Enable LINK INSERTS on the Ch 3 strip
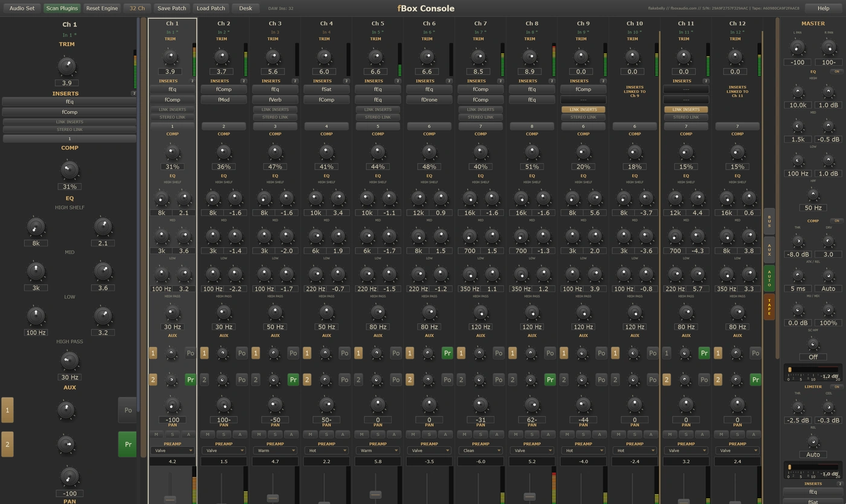Screen dimensions: 846x504 tap(275, 109)
